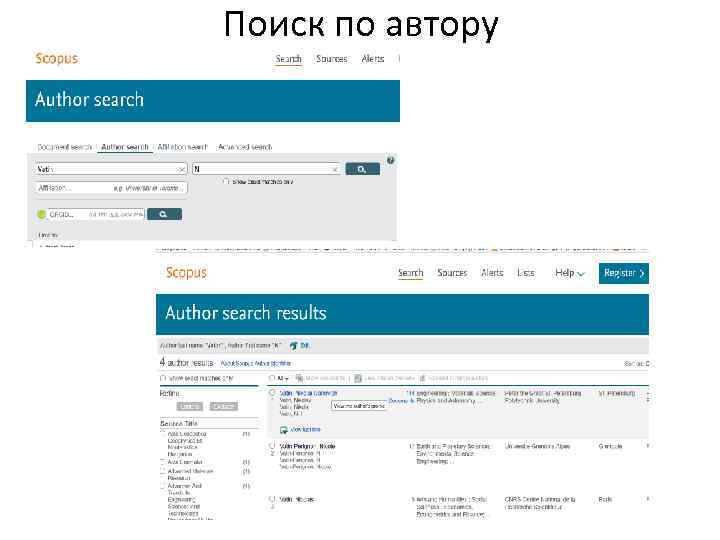This screenshot has width=720, height=540.
Task: Click the View last title icon
Action: 284,430
